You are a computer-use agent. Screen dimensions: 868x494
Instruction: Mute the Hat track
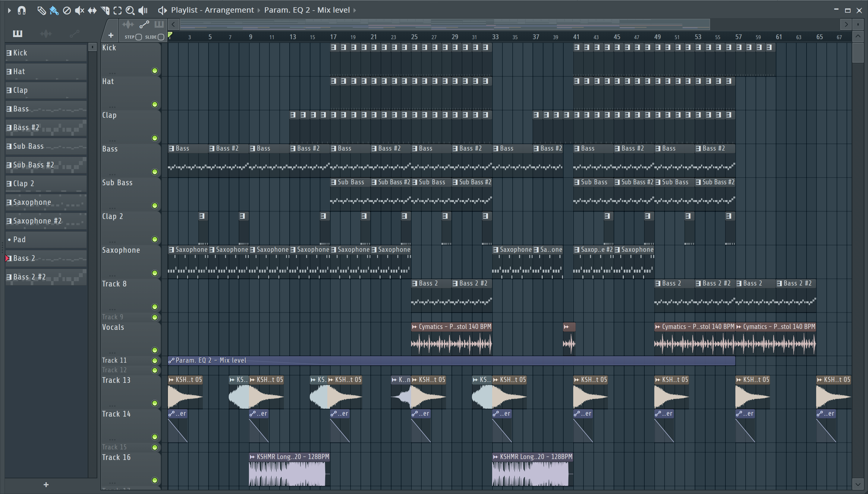(154, 105)
